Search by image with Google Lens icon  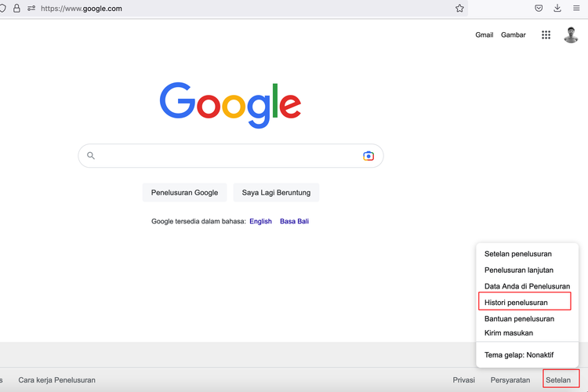[x=368, y=156]
